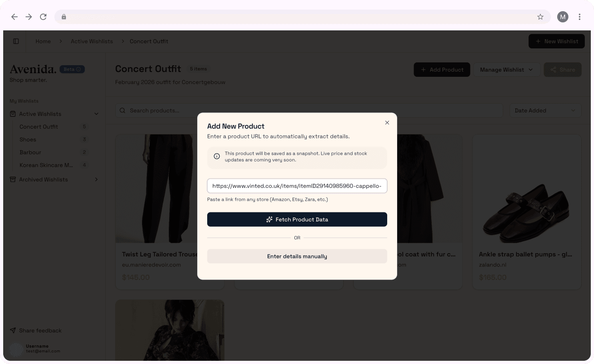The image size is (594, 364).
Task: Open the Manage Wishlist dropdown
Action: point(506,70)
